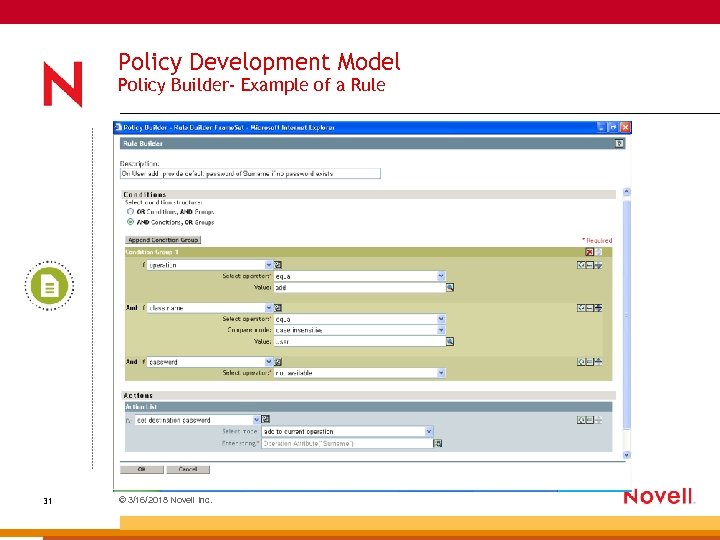Image resolution: width=720 pixels, height=540 pixels.
Task: Click the middle of three right-side icons on the operation row
Action: tap(590, 265)
